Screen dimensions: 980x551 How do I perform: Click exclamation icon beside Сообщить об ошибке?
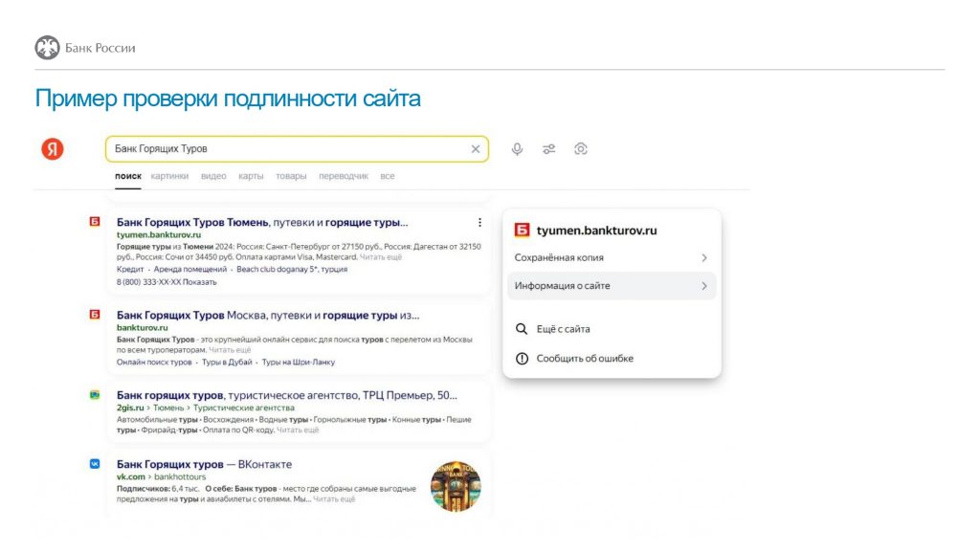[522, 358]
